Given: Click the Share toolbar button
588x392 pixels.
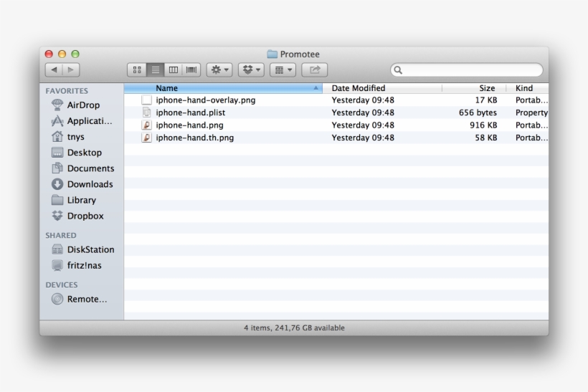Looking at the screenshot, I should point(315,70).
